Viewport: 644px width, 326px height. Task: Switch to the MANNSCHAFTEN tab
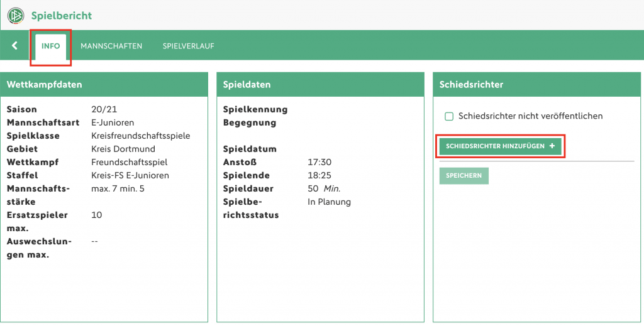111,46
